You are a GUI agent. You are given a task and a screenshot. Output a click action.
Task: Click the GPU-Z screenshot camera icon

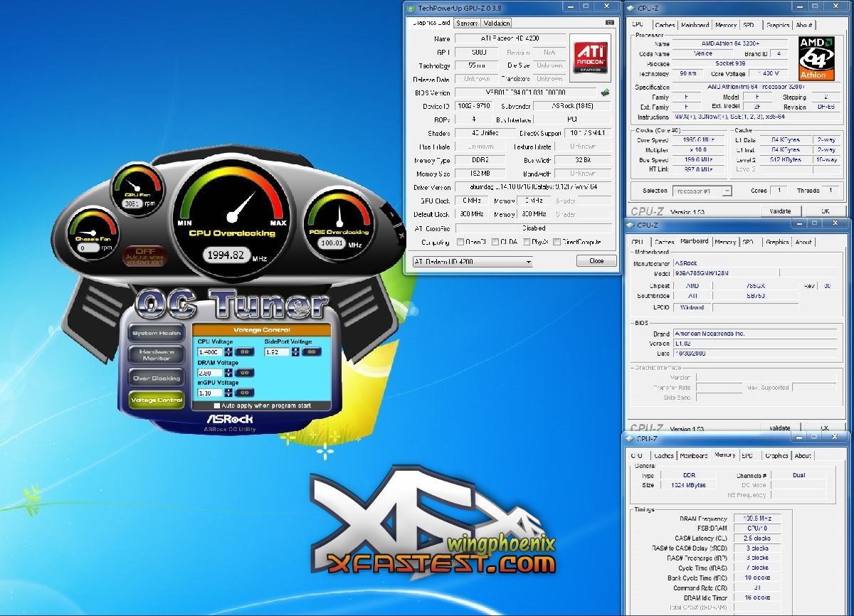tap(609, 23)
